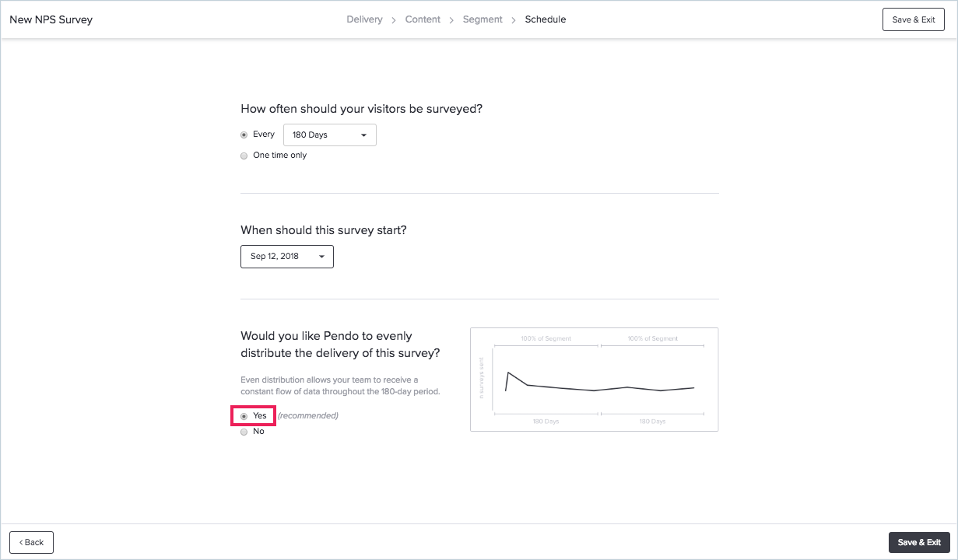
Task: Open the Sep 12, 2018 start date picker
Action: tap(287, 257)
